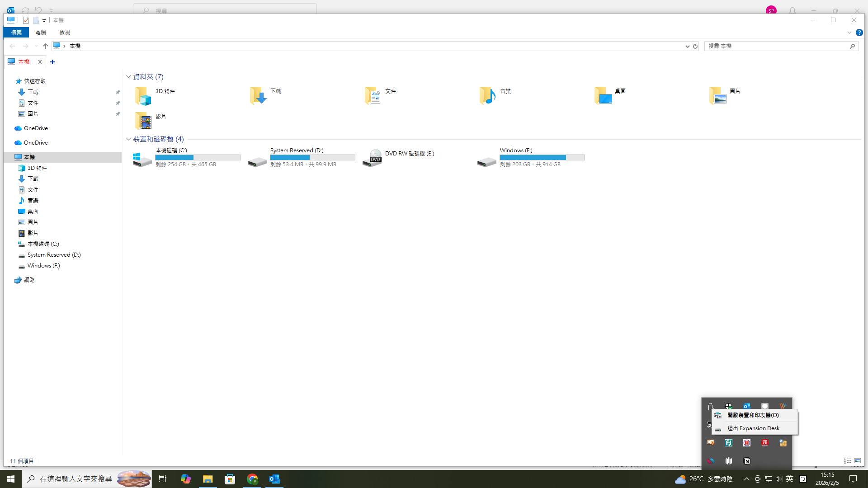868x488 pixels.
Task: Open the 音樂 music folder
Action: point(488,95)
